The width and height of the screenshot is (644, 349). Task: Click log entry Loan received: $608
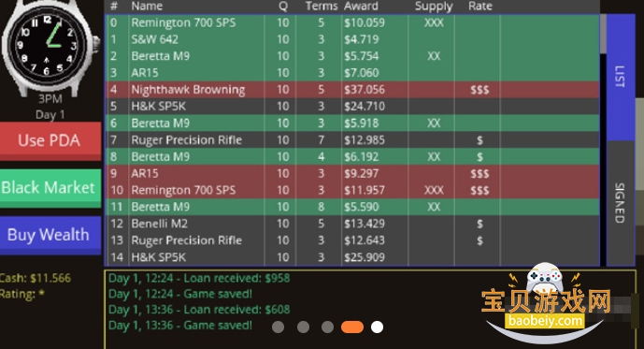coord(199,310)
